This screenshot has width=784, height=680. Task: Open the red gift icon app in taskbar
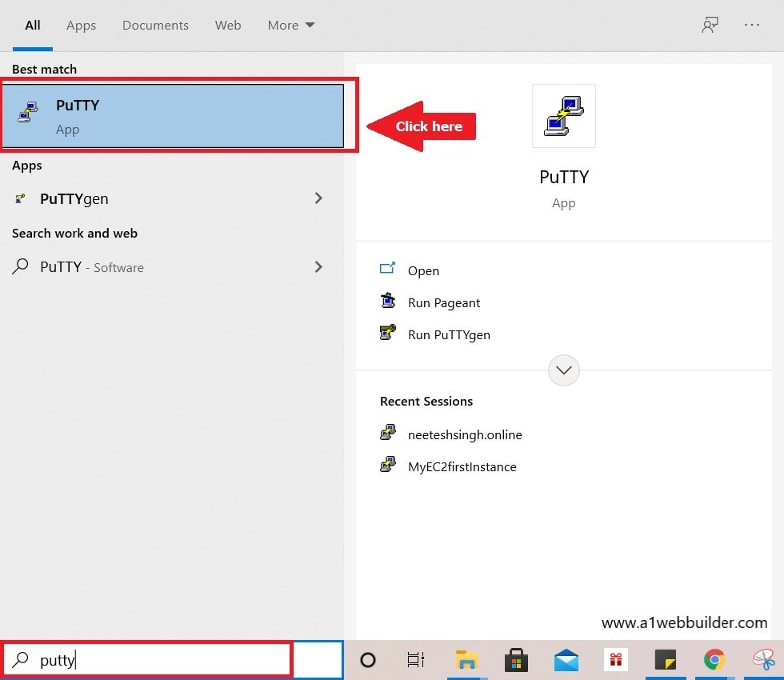point(616,660)
